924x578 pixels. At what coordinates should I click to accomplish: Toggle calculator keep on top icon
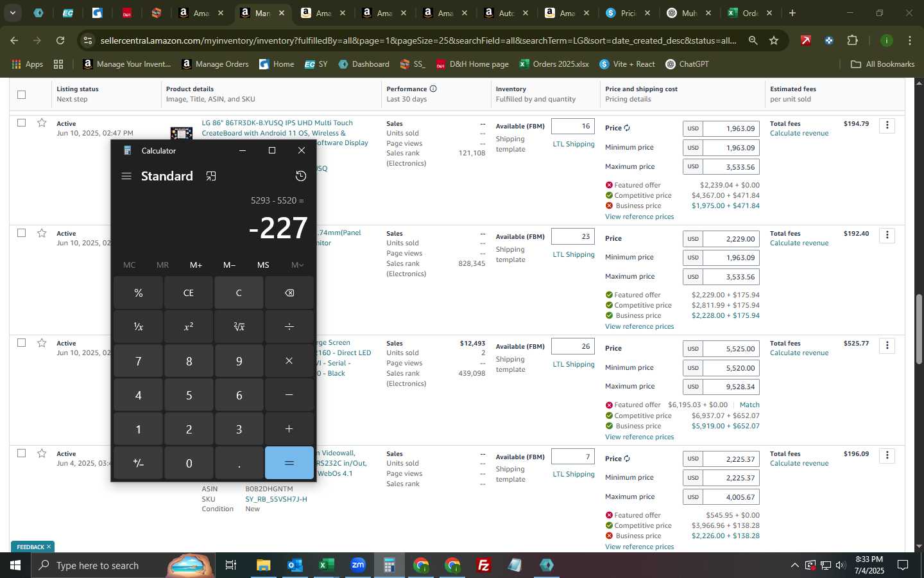tap(211, 176)
